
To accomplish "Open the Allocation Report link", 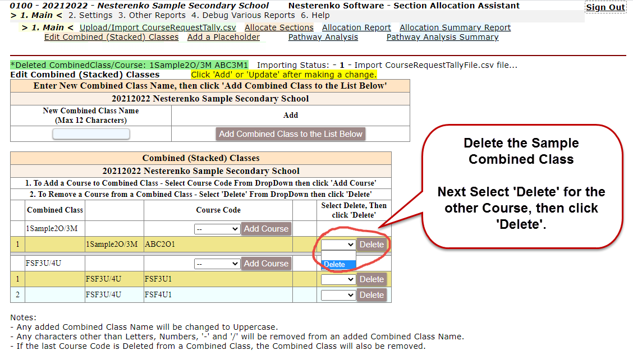I will click(x=356, y=27).
